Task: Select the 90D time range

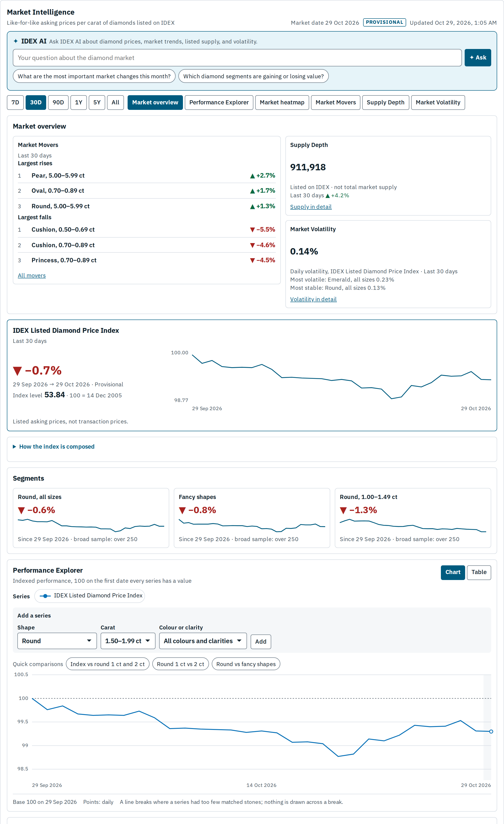Action: tap(58, 102)
